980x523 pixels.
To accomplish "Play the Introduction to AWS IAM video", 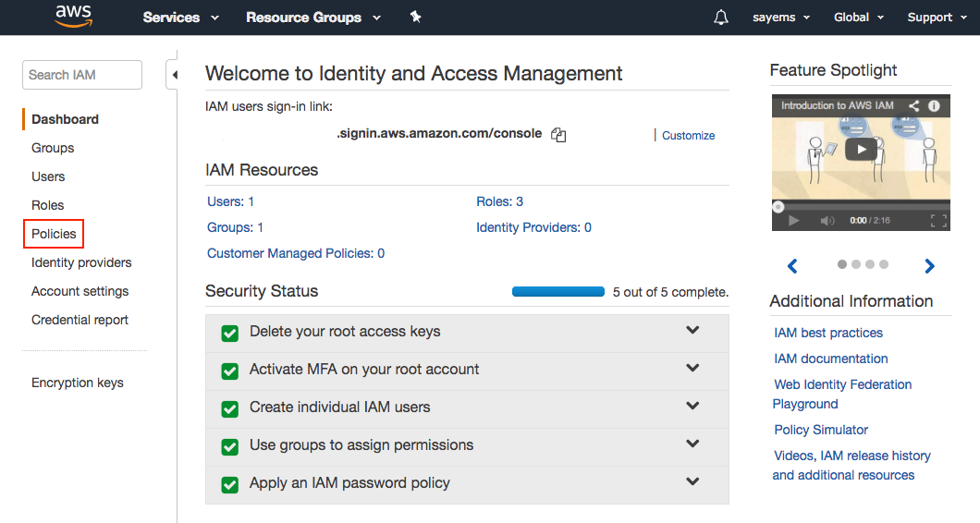I will 861,150.
